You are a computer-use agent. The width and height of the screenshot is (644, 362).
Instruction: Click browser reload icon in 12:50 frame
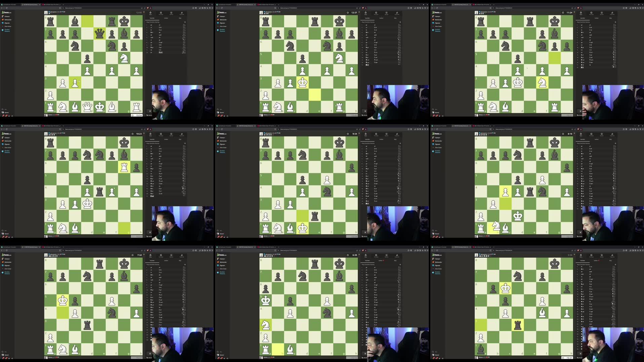pyautogui.click(x=6, y=8)
